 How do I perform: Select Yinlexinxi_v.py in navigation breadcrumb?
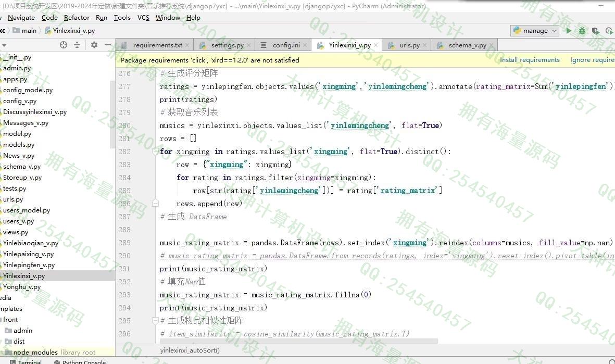[x=70, y=31]
